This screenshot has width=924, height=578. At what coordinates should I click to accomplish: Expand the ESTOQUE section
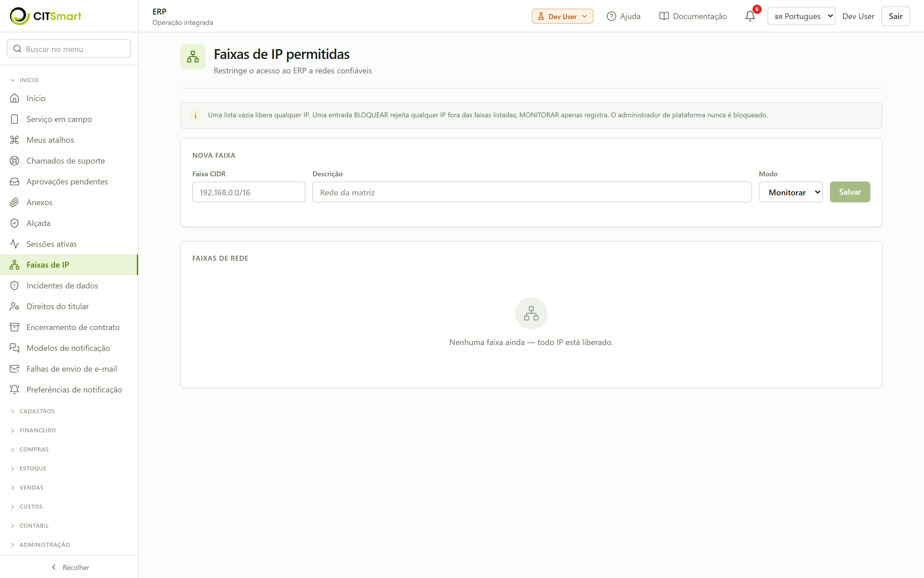click(29, 469)
